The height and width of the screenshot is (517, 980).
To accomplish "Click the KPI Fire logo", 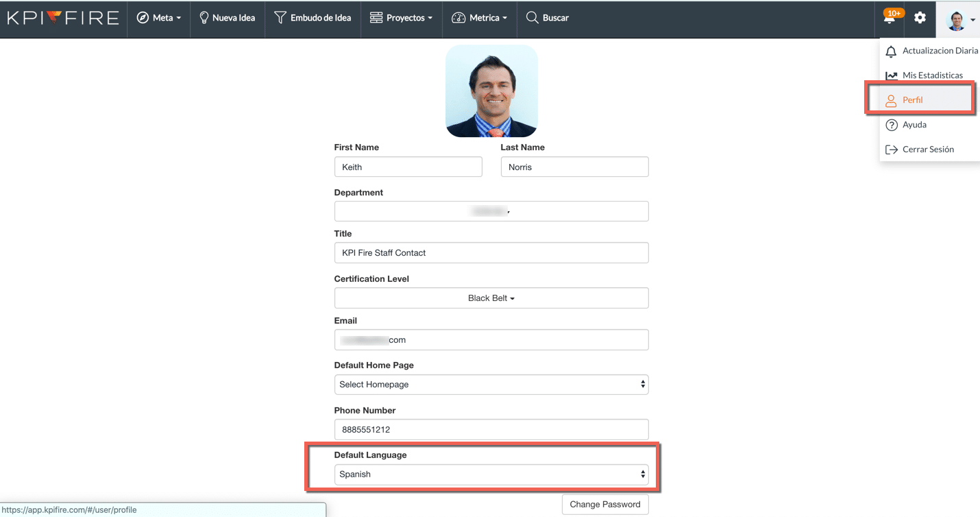I will [x=62, y=18].
